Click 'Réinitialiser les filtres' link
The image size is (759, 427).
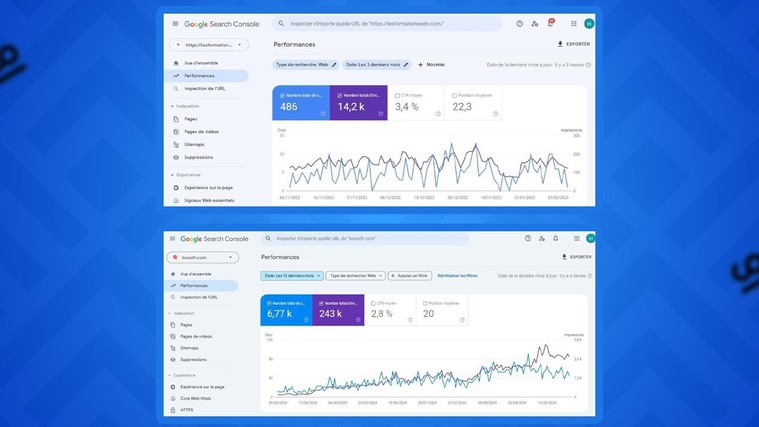457,276
